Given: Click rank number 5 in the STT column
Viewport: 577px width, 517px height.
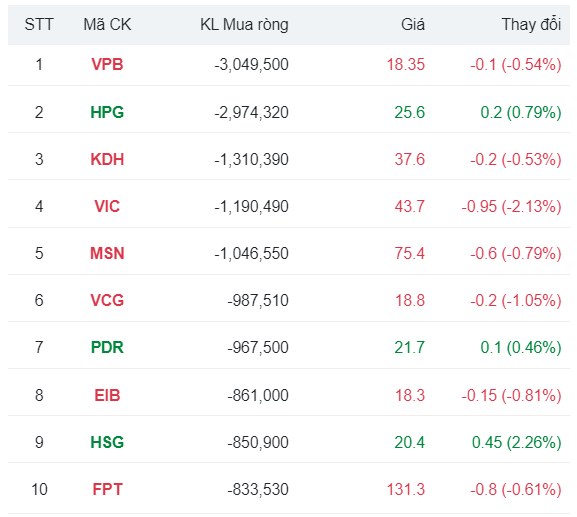Looking at the screenshot, I should click(x=39, y=254).
